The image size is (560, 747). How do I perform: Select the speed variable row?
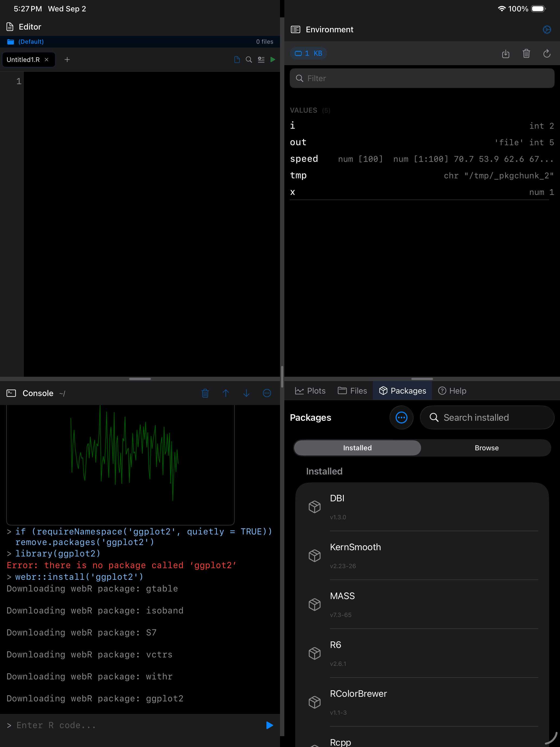(422, 159)
